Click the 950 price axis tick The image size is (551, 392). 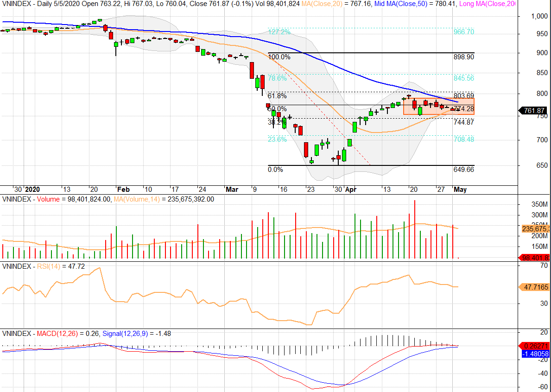[x=542, y=34]
